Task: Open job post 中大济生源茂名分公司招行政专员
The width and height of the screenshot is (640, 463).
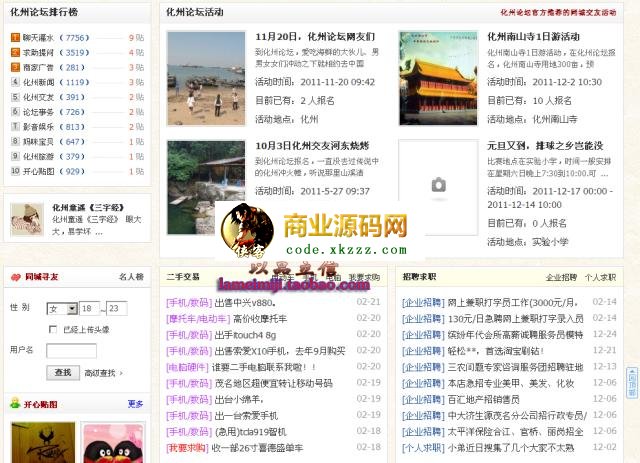Action: [x=517, y=416]
